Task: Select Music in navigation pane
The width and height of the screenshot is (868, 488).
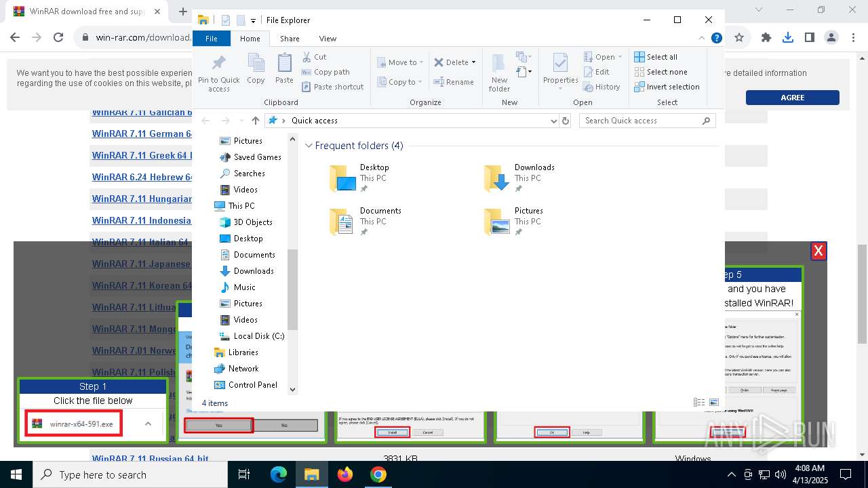Action: click(x=238, y=287)
